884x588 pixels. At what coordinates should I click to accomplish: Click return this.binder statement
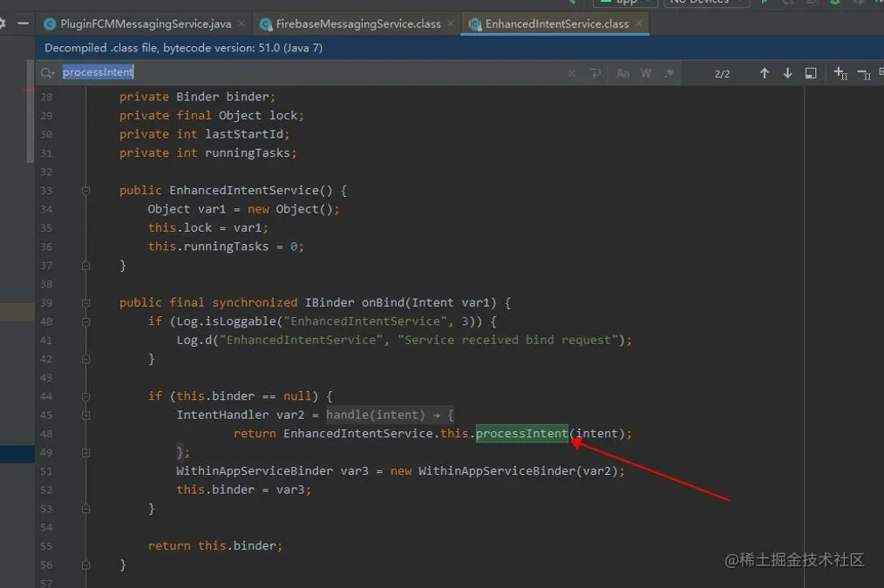click(x=214, y=546)
